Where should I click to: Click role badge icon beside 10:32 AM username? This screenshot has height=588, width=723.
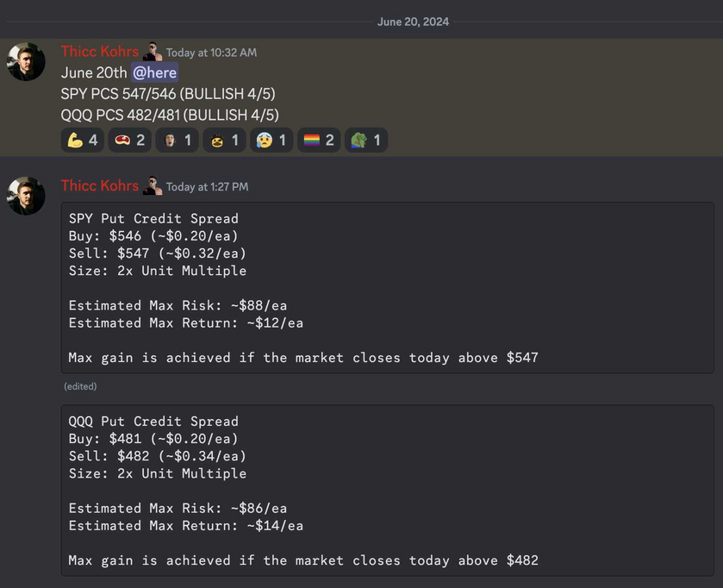pyautogui.click(x=153, y=52)
